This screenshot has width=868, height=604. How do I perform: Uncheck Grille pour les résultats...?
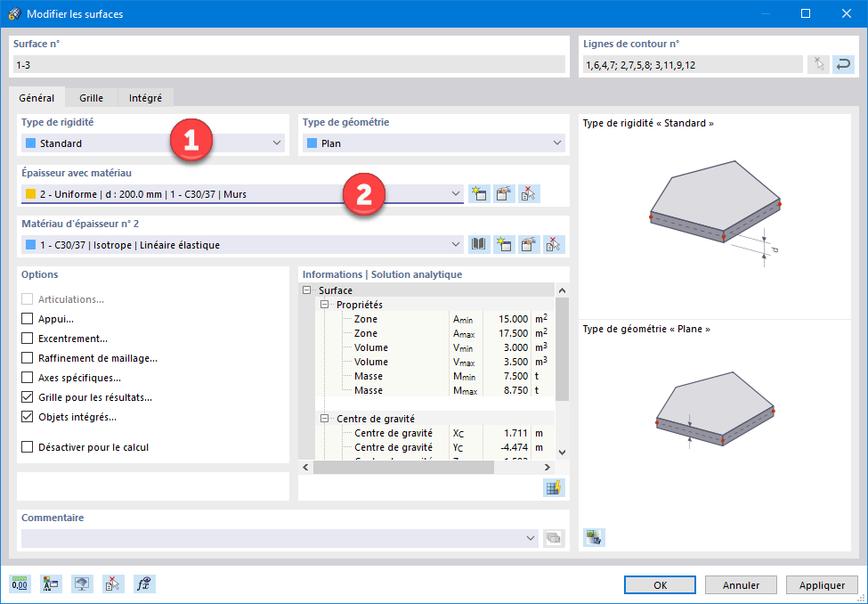point(27,397)
